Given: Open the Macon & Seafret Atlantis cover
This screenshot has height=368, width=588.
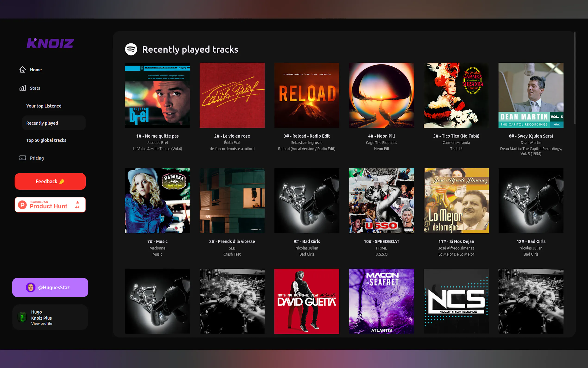Looking at the screenshot, I should [381, 301].
